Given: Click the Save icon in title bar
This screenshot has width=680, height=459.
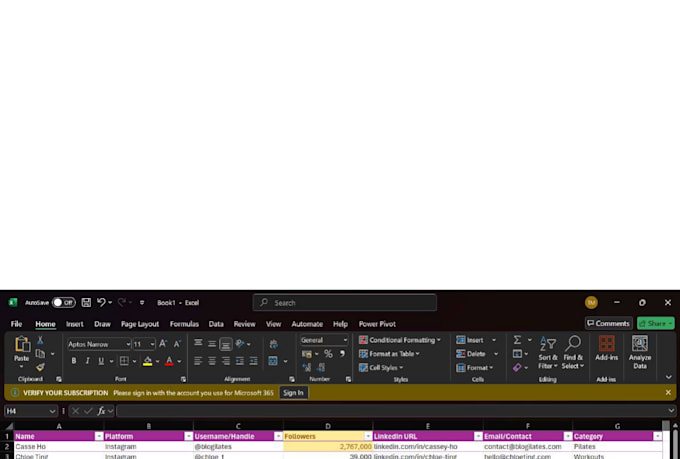Looking at the screenshot, I should [86, 302].
